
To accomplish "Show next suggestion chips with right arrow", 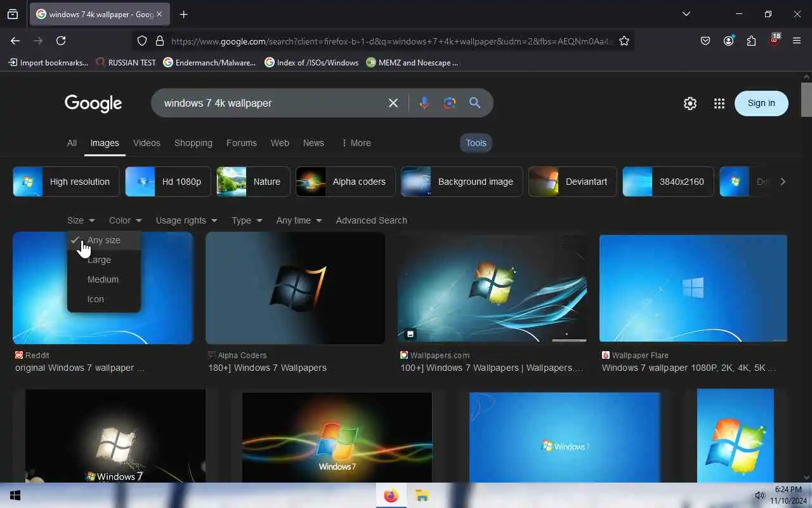I will pyautogui.click(x=783, y=182).
